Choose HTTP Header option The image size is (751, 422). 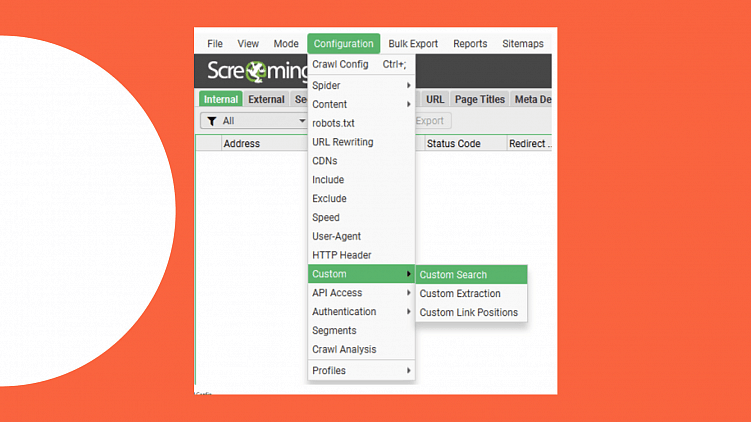pyautogui.click(x=361, y=255)
